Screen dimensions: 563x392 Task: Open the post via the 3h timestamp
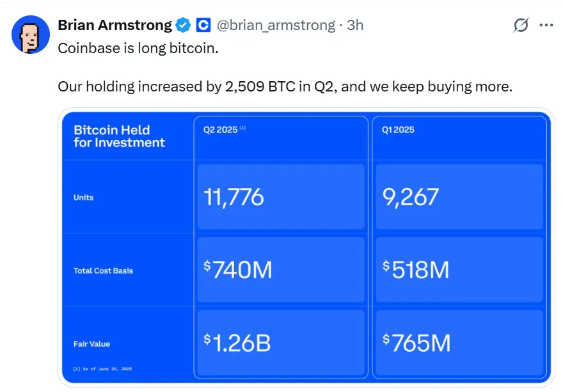coord(355,26)
